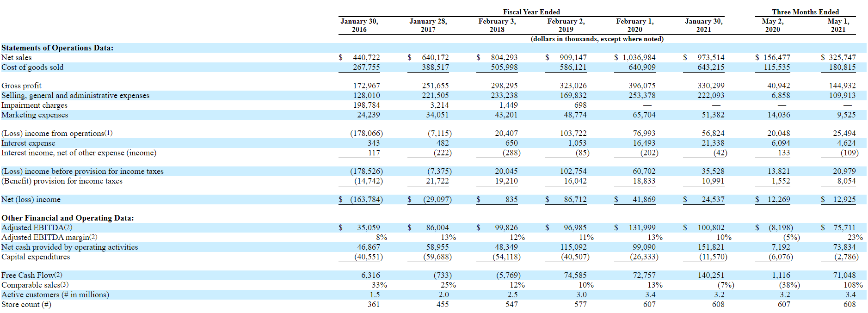Click marketing expenses value "65,704"
Viewport: 868px width, 313px height.
pyautogui.click(x=644, y=115)
